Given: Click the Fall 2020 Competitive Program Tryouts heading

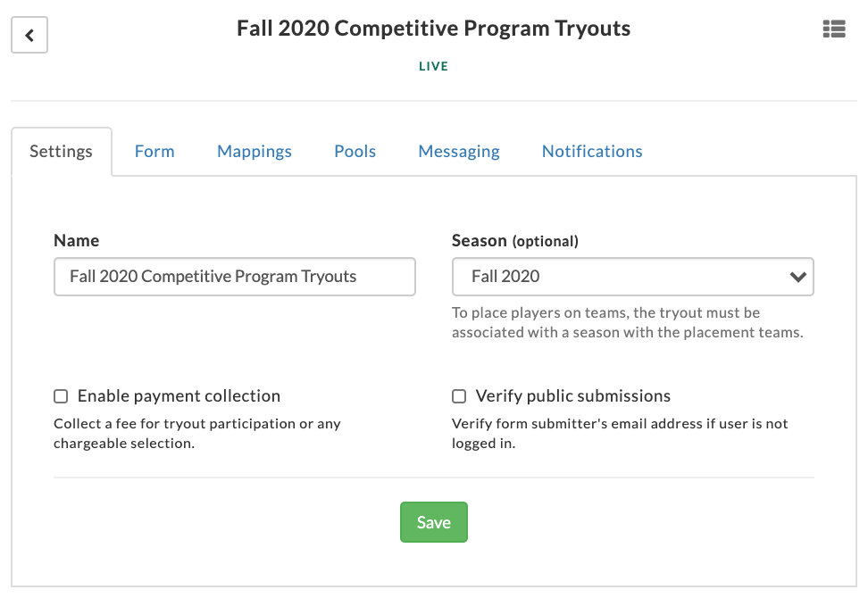Looking at the screenshot, I should [433, 29].
